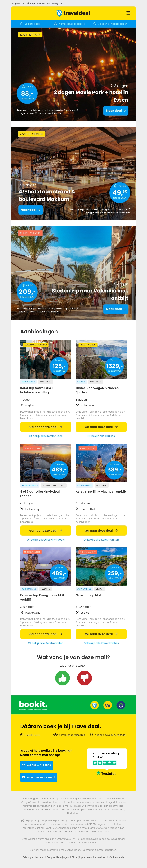
Task: Click the Trustpilot star logo
Action: pyautogui.click(x=106, y=773)
